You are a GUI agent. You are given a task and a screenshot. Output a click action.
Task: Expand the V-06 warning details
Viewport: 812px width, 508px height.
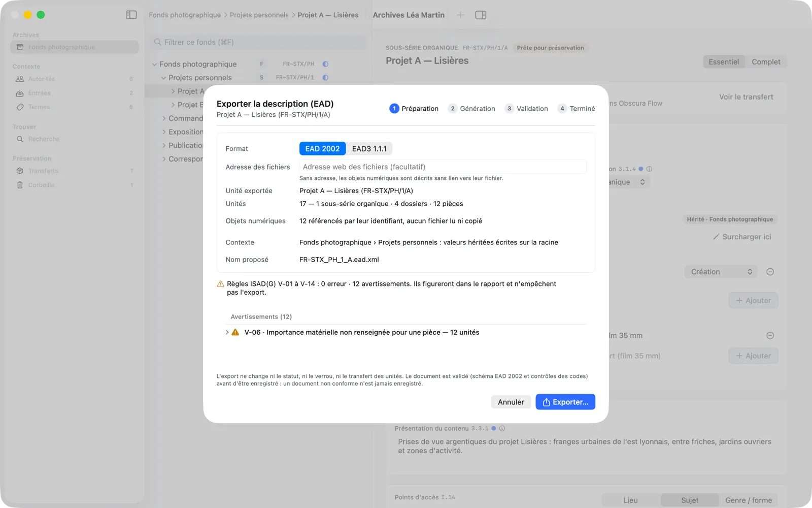pos(227,332)
